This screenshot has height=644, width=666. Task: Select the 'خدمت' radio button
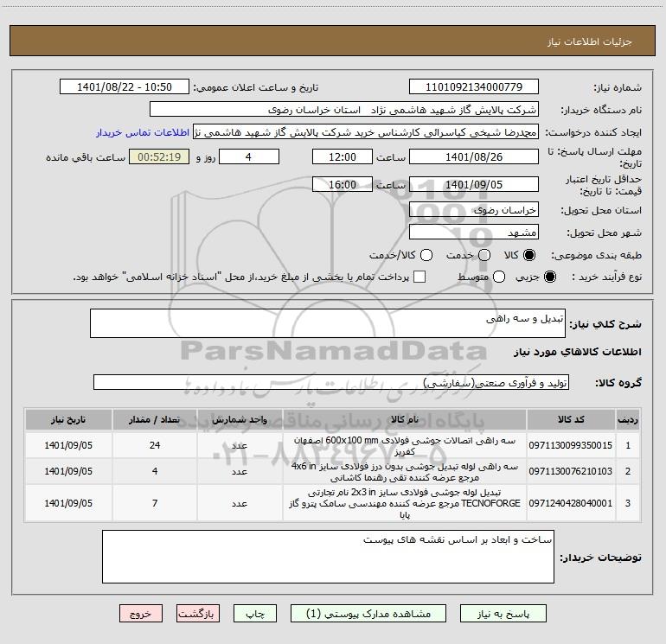pyautogui.click(x=484, y=255)
